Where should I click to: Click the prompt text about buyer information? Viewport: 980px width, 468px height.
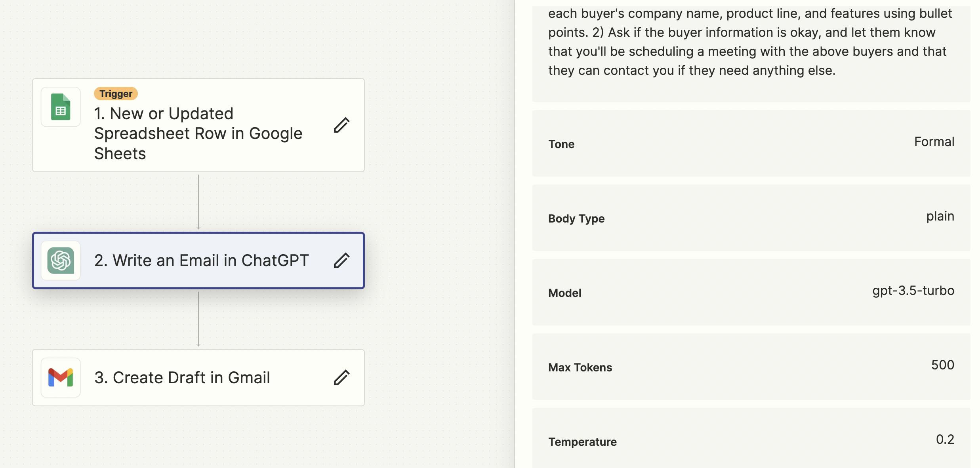750,42
